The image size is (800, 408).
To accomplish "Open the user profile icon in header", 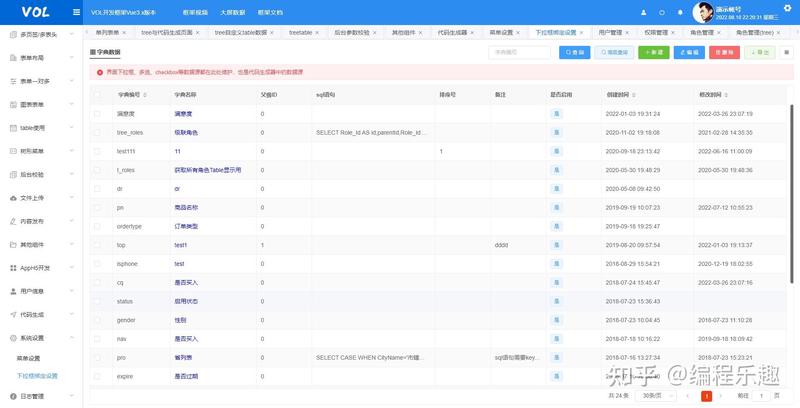I will click(643, 12).
